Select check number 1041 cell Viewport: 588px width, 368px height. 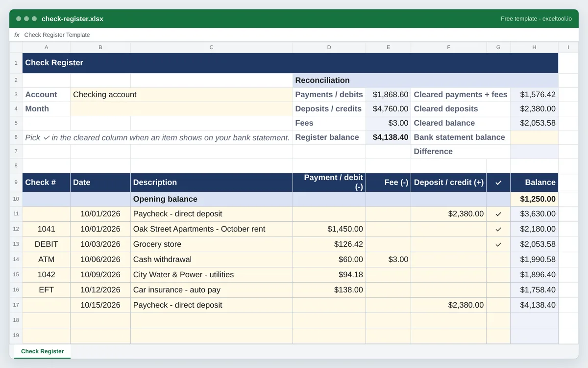pyautogui.click(x=46, y=229)
